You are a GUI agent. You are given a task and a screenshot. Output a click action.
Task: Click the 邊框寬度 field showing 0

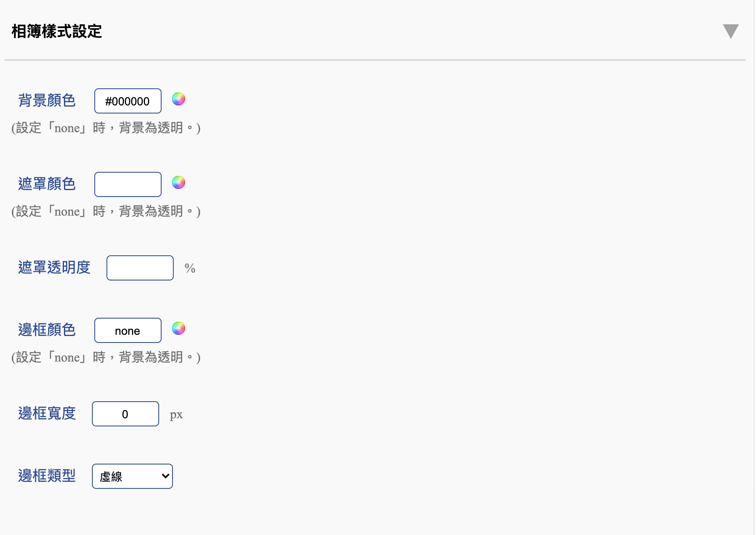click(x=126, y=414)
